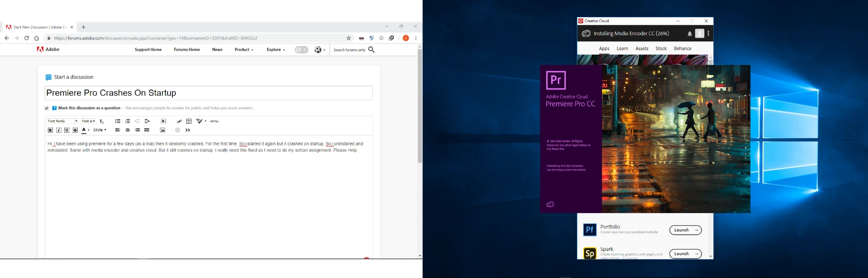Click the clear formatting (Tx) icon
The height and width of the screenshot is (278, 868).
[x=102, y=121]
